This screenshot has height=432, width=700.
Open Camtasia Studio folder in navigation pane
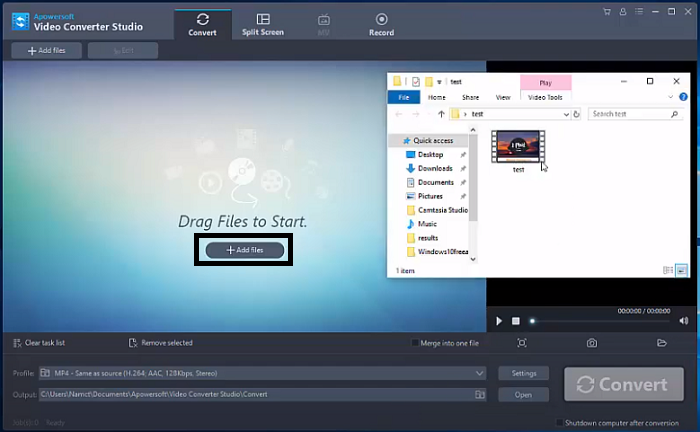coord(438,210)
